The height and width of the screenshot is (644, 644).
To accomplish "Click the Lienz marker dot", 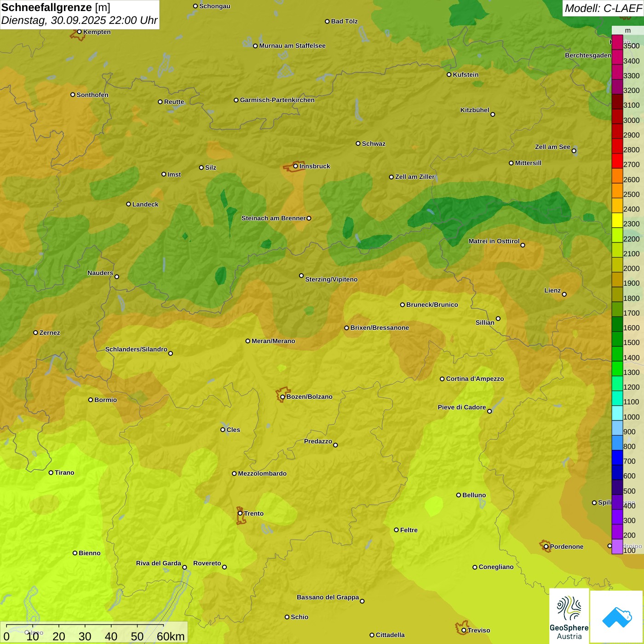I will tap(564, 294).
